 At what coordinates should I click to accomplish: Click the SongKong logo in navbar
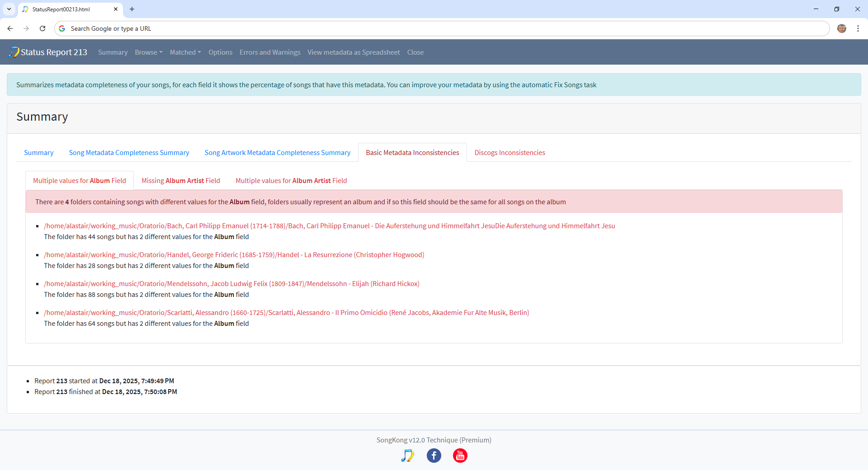14,52
